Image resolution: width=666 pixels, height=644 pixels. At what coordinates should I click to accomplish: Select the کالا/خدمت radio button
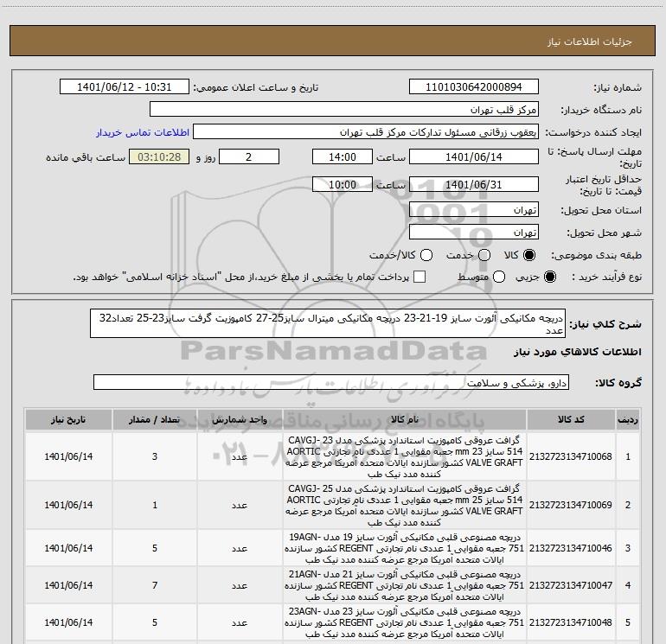(x=426, y=255)
